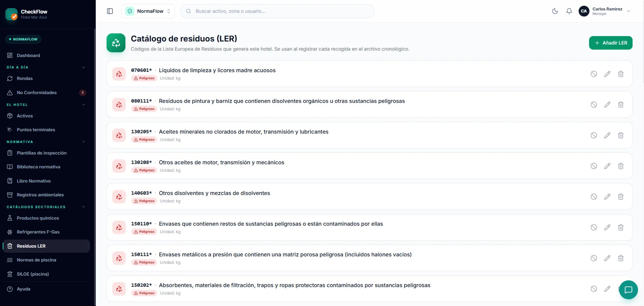Select Residuos LER in sidebar
Screen dimensions: 644x306
pos(46,246)
